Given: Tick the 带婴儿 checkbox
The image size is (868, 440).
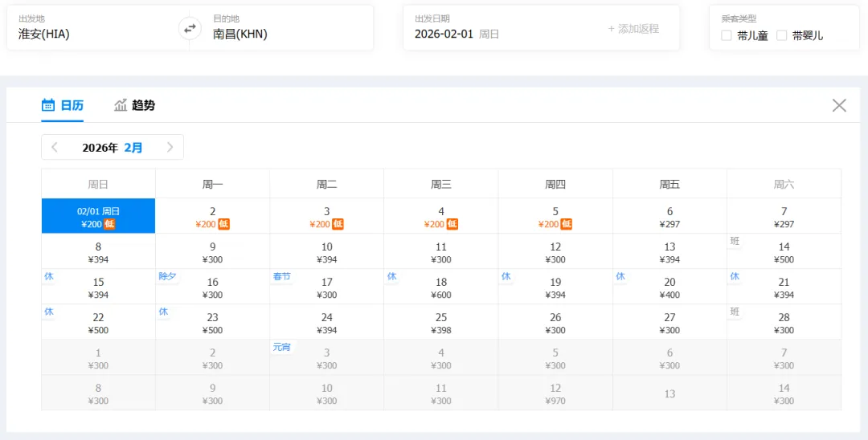Looking at the screenshot, I should tap(782, 36).
